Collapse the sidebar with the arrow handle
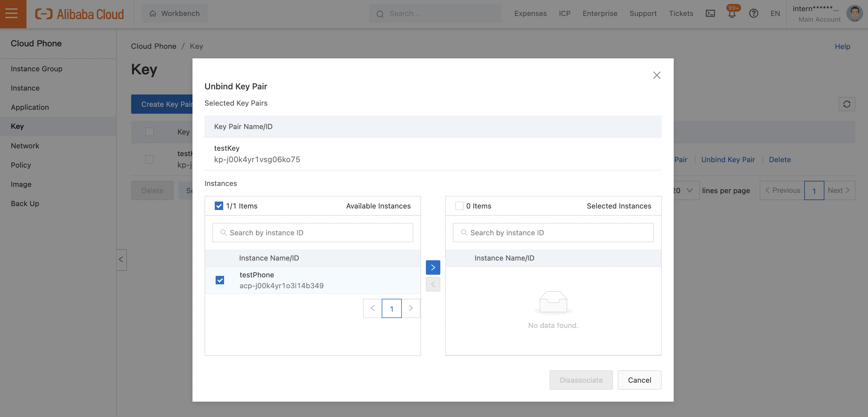 click(x=121, y=260)
